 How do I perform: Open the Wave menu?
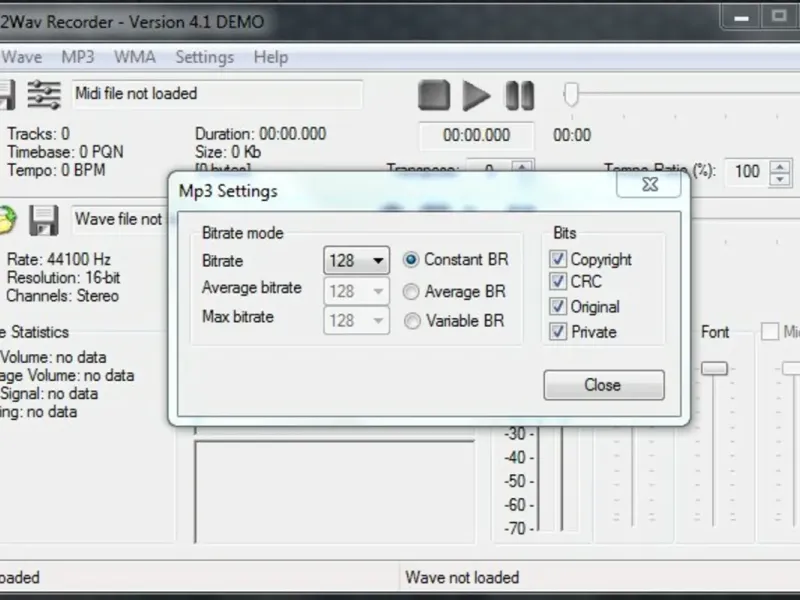coord(21,57)
